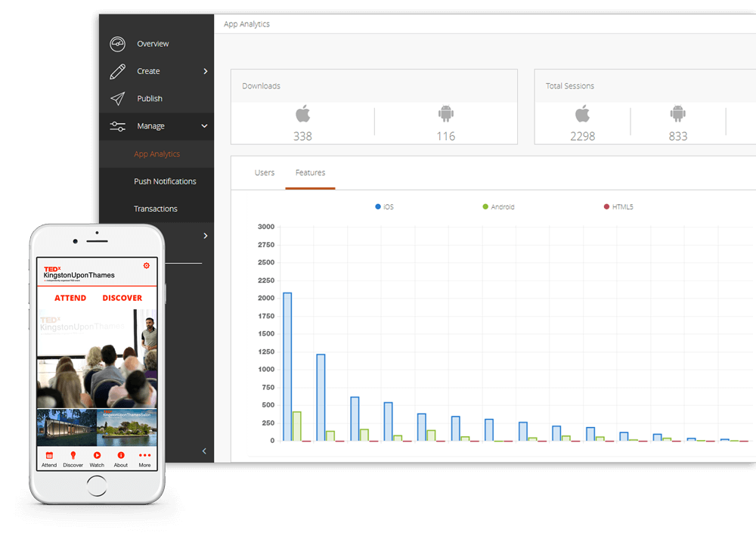Tap the building thumbnail on the phone
The width and height of the screenshot is (756, 542).
[67, 427]
